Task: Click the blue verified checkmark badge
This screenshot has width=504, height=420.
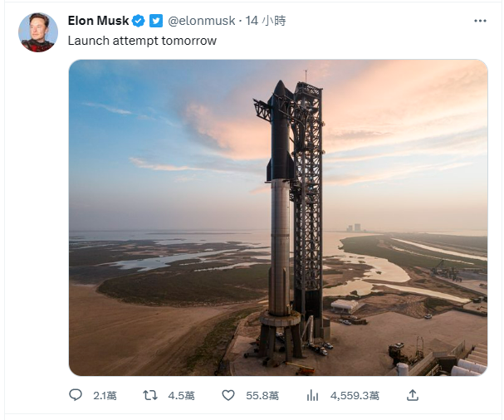Action: click(139, 21)
